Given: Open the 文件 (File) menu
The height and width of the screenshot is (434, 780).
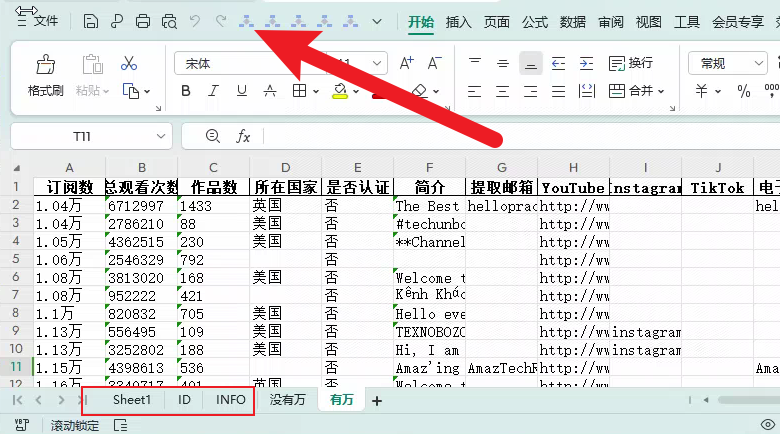Looking at the screenshot, I should pyautogui.click(x=38, y=21).
